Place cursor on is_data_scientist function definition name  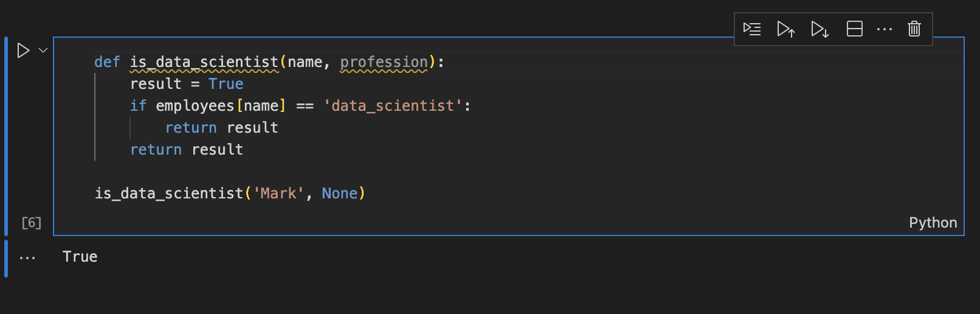204,62
